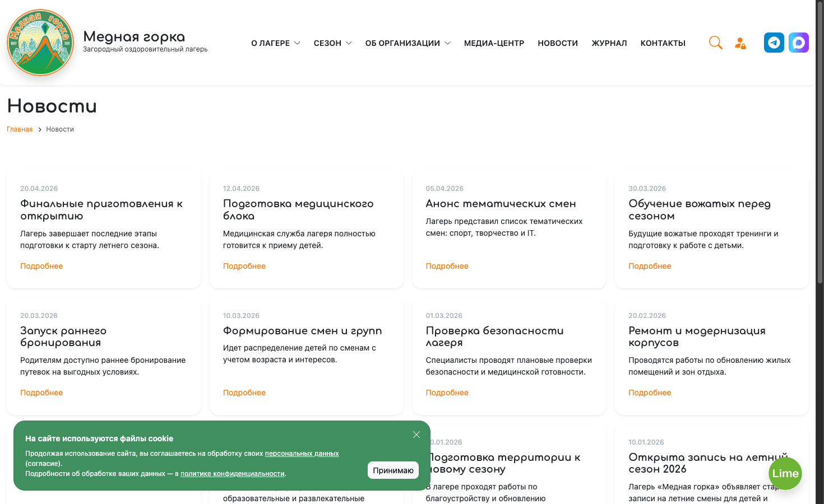824x504 pixels.
Task: Click Подробнее under Проверка безопасности лагеря
Action: tap(447, 393)
